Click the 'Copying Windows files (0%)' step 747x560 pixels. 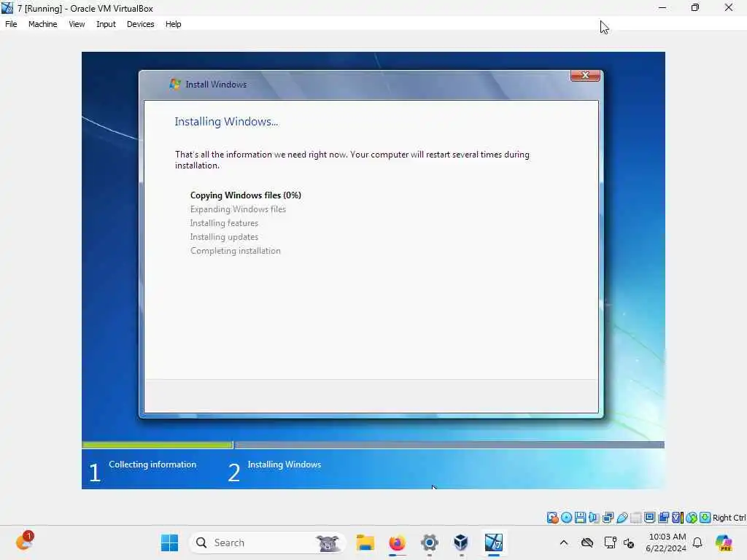click(x=245, y=195)
